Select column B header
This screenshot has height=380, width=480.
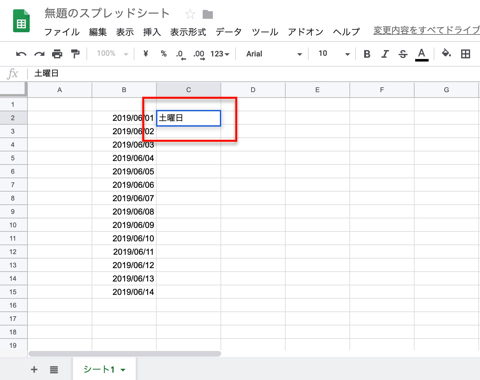pos(124,90)
